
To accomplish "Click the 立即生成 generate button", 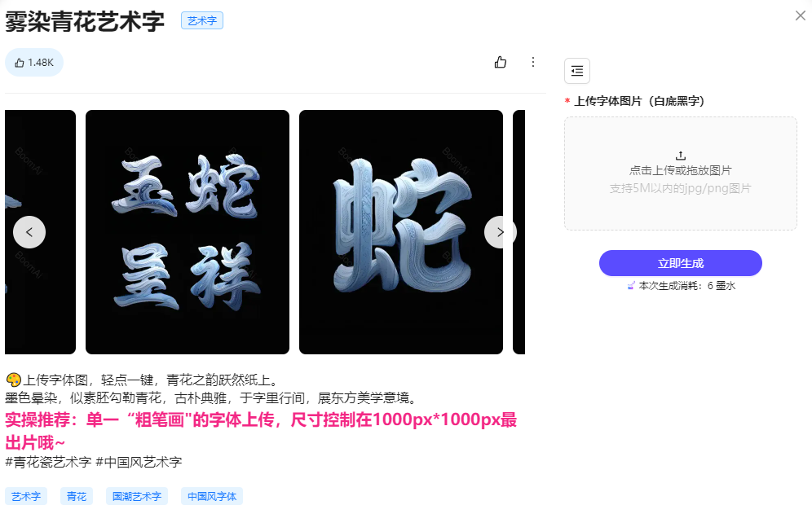I will tap(681, 263).
